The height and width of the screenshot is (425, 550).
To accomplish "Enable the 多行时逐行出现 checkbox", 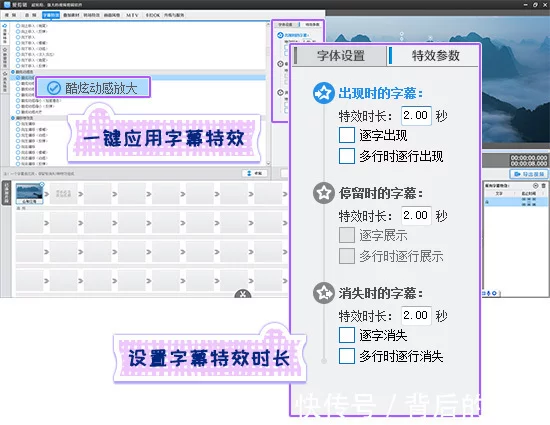I will 347,156.
